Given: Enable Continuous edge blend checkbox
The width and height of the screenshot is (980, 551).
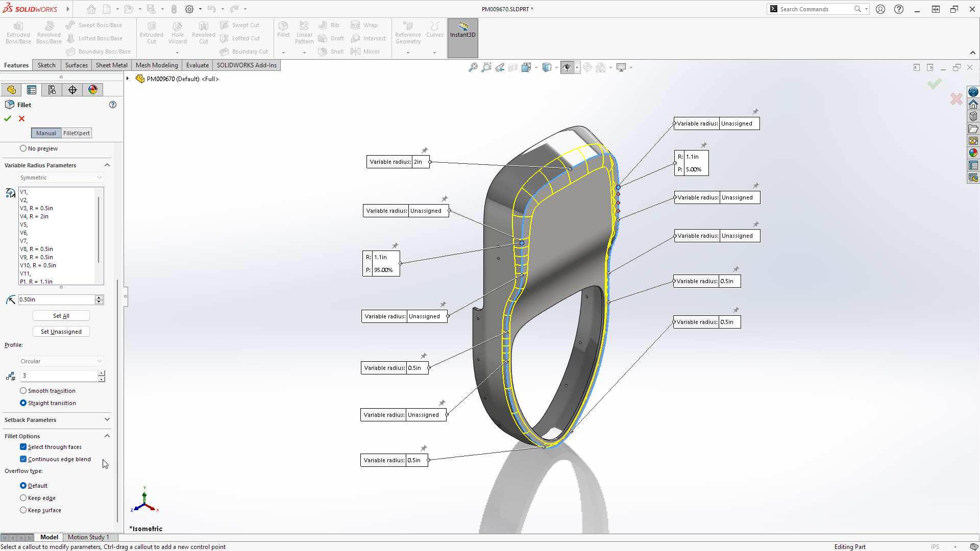Looking at the screenshot, I should coord(23,459).
